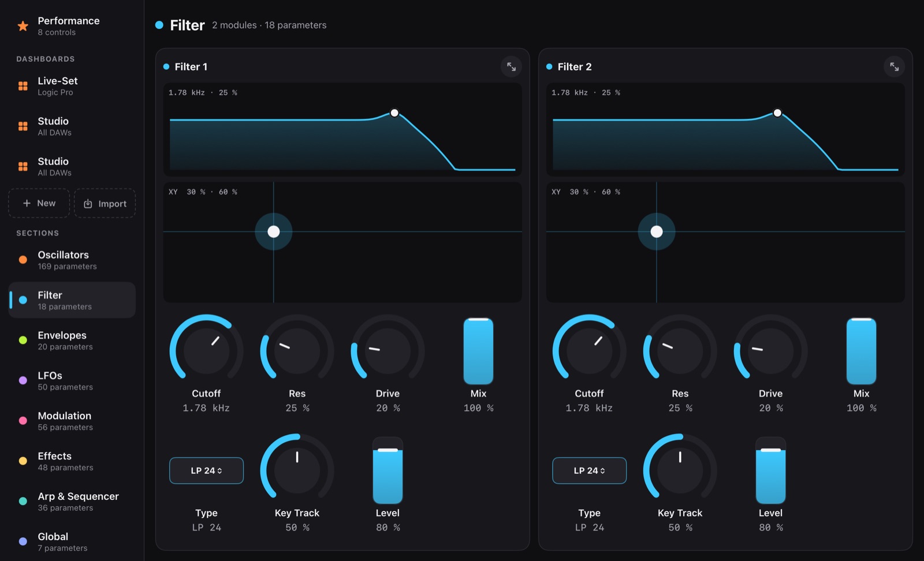Select the Effects section
924x561 pixels.
coord(72,461)
